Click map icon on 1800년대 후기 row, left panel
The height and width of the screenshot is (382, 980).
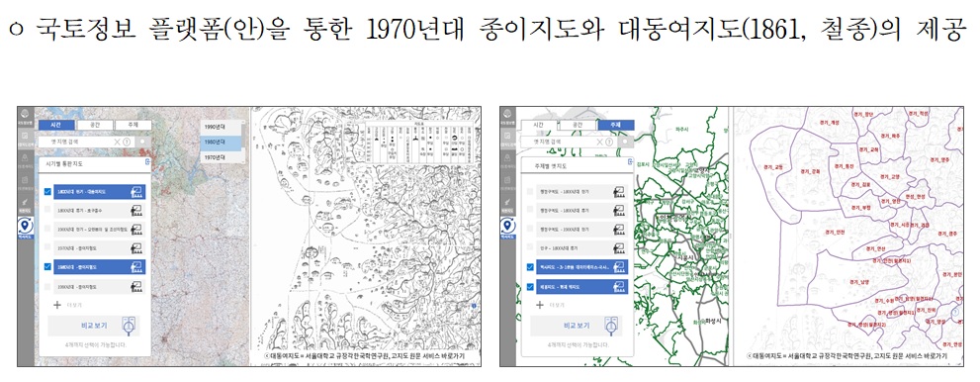(135, 211)
